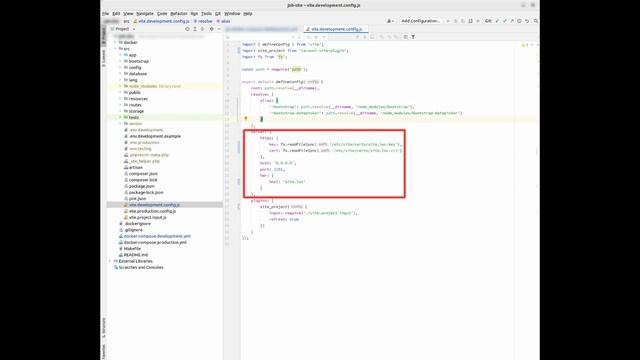Click the warning indicator at editor top right
Viewport: 640px width, 360px height.
525,45
